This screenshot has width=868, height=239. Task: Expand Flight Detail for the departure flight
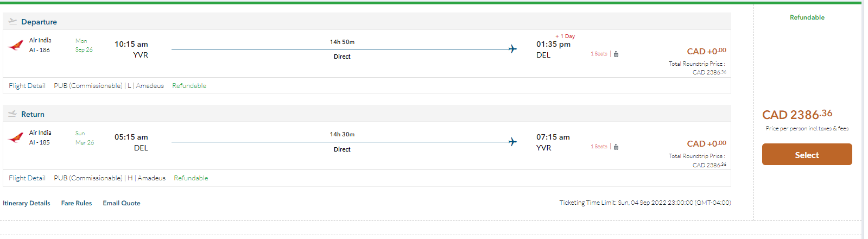click(x=27, y=86)
